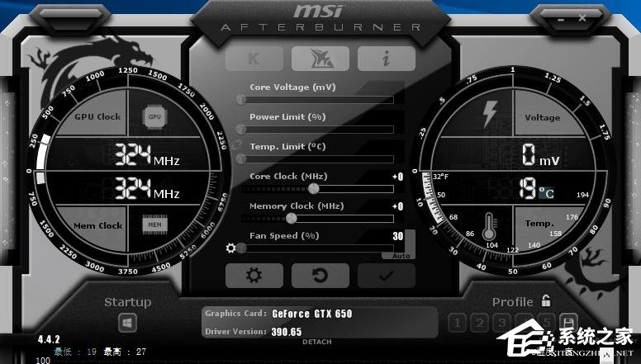Toggle the Windows Startup button
641x364 pixels.
pos(127,322)
